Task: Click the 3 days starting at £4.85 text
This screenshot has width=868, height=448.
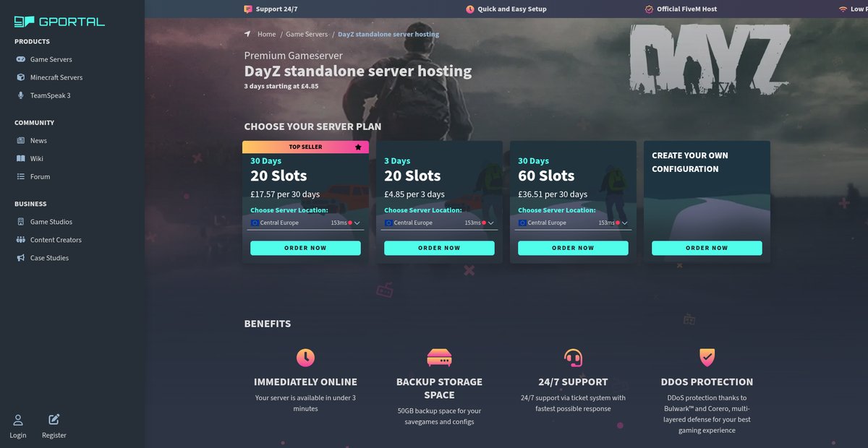Action: click(x=281, y=86)
